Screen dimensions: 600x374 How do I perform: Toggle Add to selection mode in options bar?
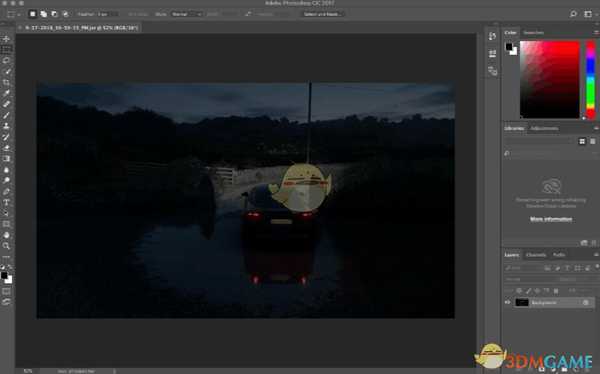pos(44,14)
